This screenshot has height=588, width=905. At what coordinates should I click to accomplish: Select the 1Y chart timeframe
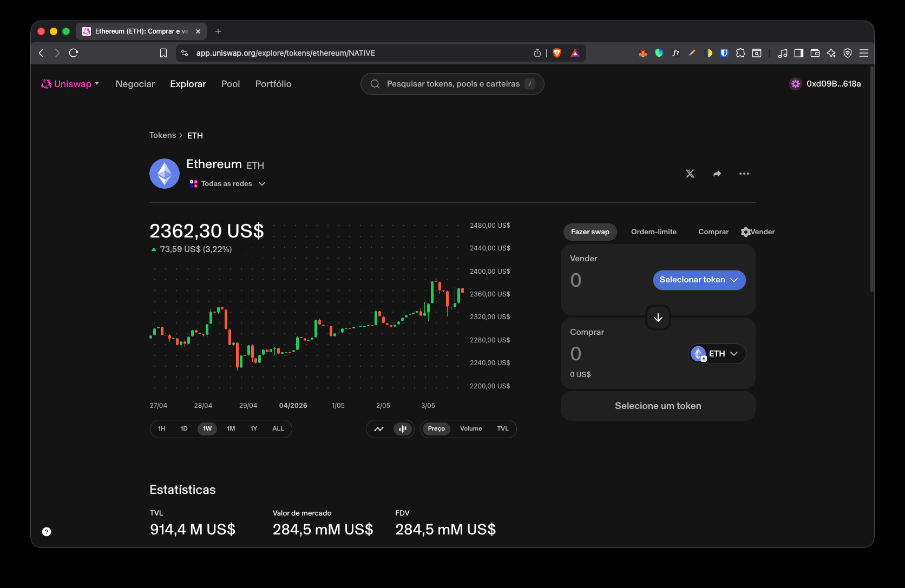(254, 428)
